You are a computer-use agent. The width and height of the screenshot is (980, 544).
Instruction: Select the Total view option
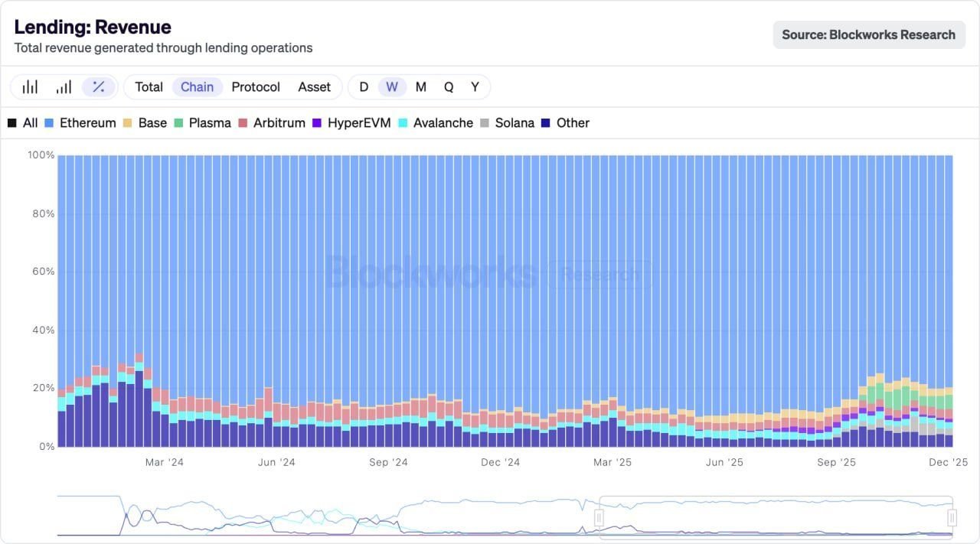click(x=149, y=86)
